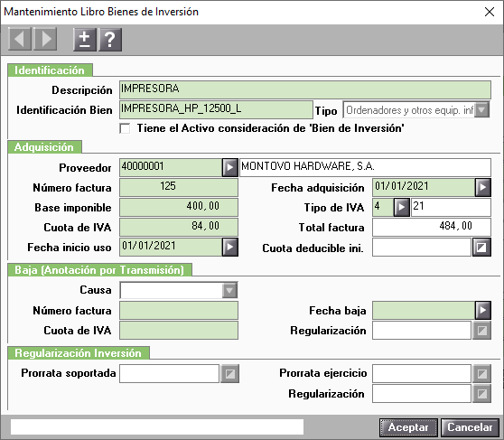
Task: Select Regularización Inversión section tab
Action: 79,353
